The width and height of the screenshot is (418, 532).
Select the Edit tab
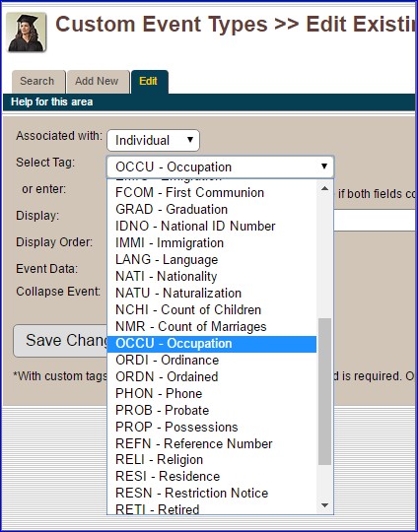click(150, 82)
